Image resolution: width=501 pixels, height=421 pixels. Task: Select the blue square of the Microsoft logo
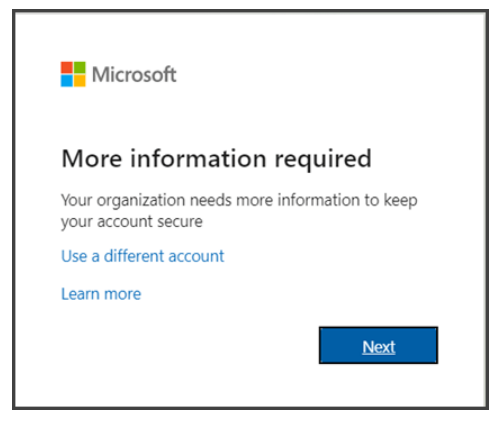[x=67, y=81]
